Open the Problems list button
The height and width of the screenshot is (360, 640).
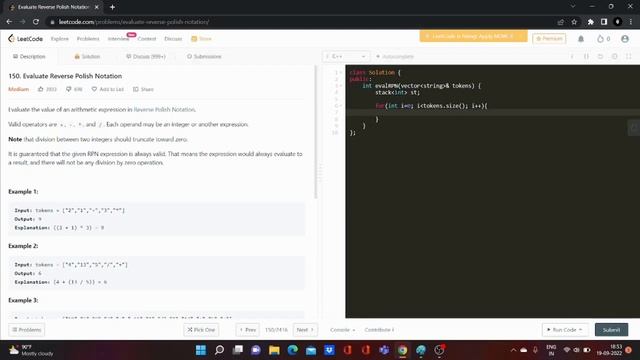27,330
